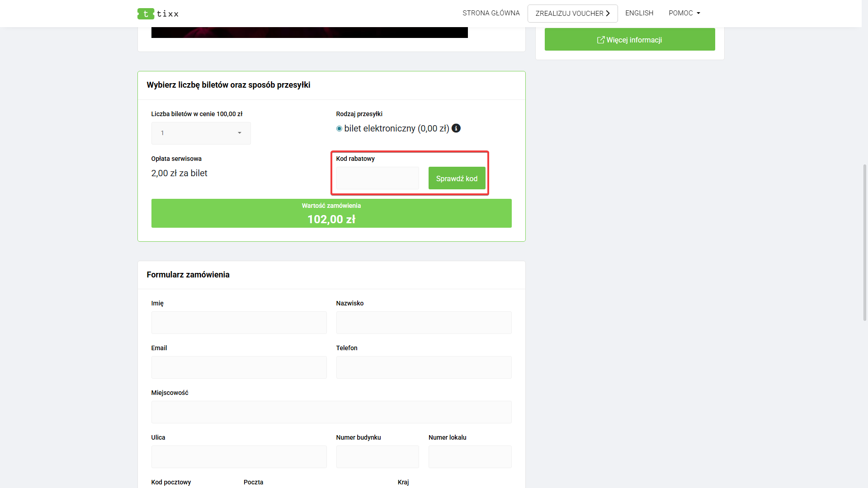The width and height of the screenshot is (868, 488).
Task: Click chevron arrow in Zrealizuj Voucher button
Action: [608, 14]
